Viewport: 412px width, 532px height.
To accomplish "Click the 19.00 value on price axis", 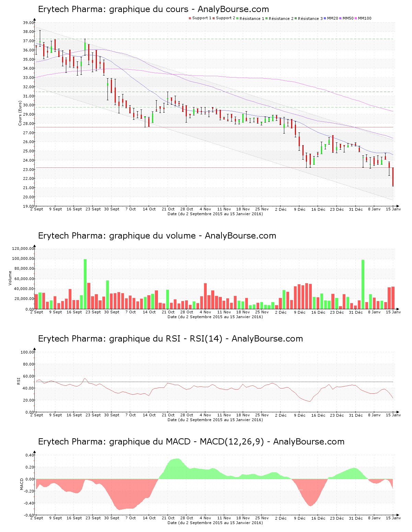I will point(28,206).
